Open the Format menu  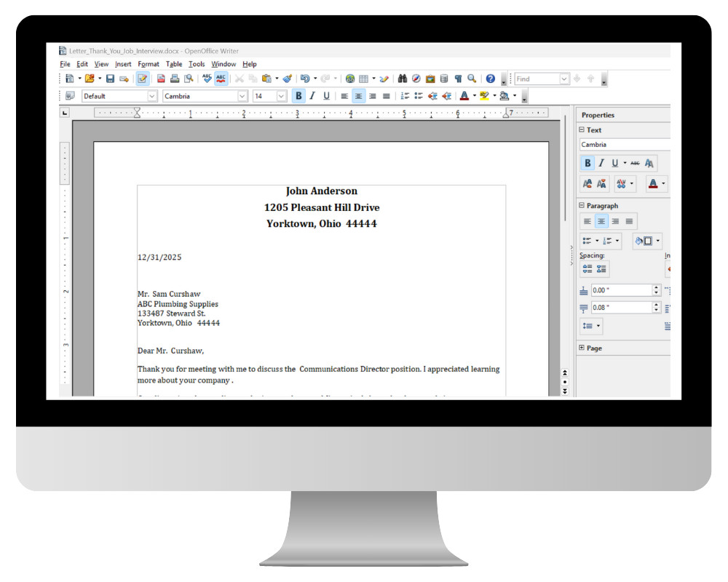[149, 64]
